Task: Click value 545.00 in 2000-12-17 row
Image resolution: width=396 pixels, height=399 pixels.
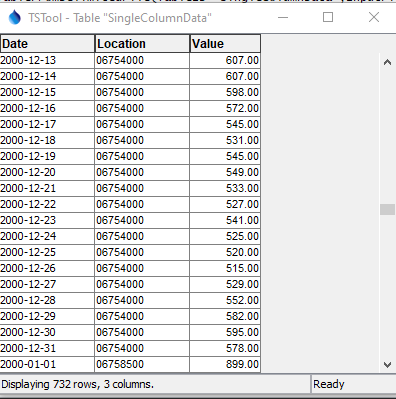Action: click(x=225, y=124)
